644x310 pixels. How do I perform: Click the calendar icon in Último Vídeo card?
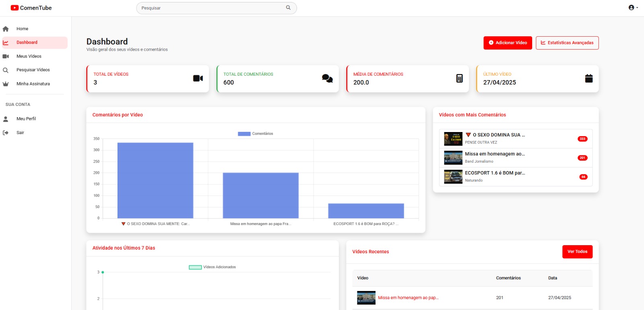(588, 79)
